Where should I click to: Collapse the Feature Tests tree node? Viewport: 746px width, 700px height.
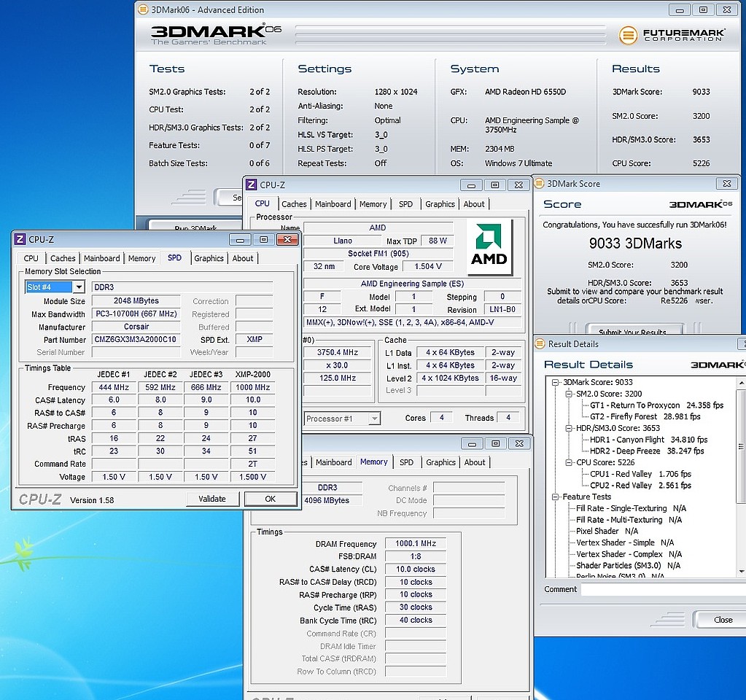(x=555, y=497)
